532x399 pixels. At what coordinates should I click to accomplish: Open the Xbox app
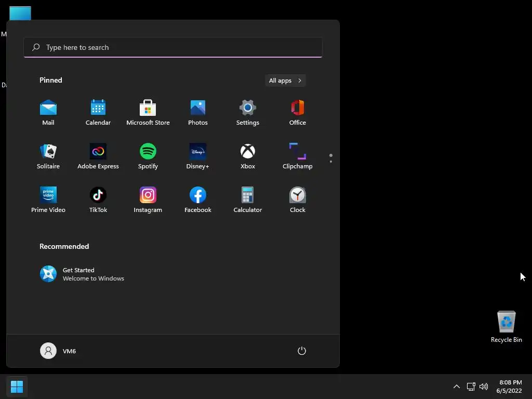248,156
